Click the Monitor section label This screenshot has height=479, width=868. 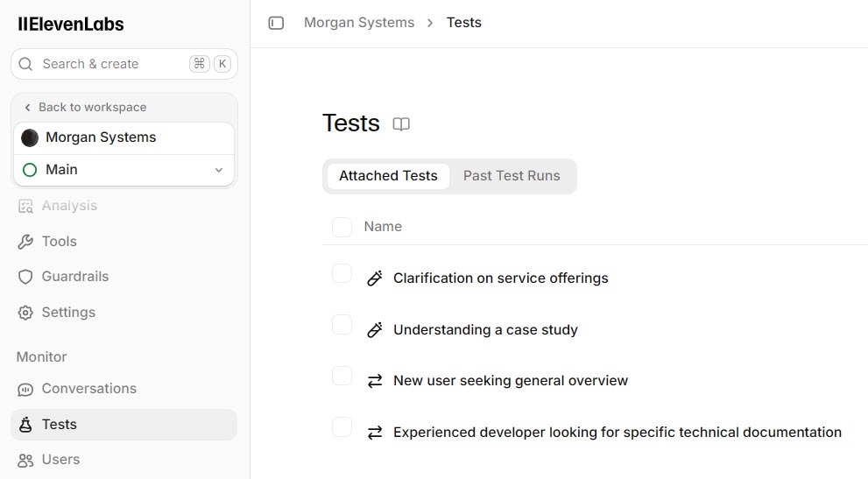[x=41, y=357]
